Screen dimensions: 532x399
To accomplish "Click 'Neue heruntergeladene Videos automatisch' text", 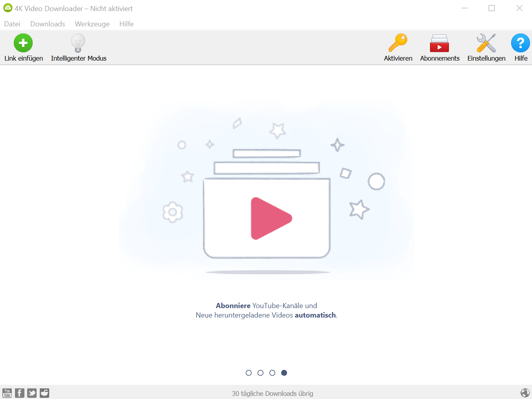I will (266, 315).
